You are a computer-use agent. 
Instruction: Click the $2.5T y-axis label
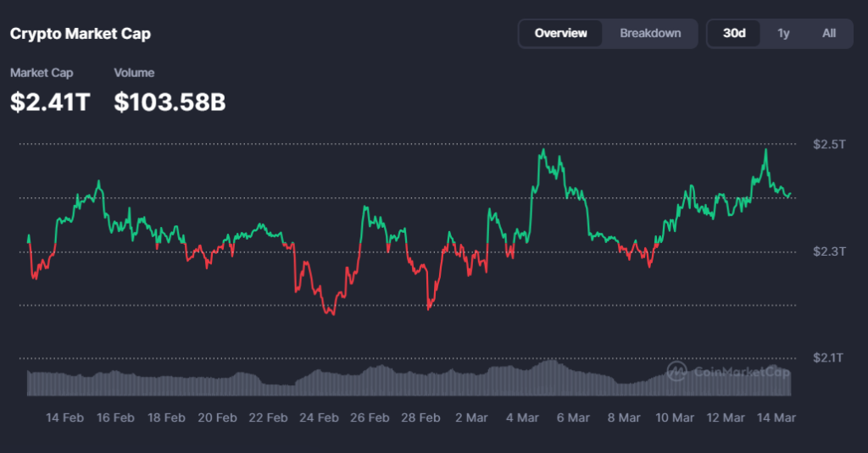pos(828,145)
